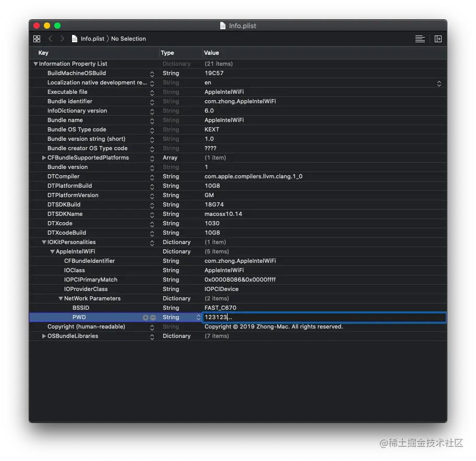
Task: Click value 'FAST_C670'
Action: (220, 308)
